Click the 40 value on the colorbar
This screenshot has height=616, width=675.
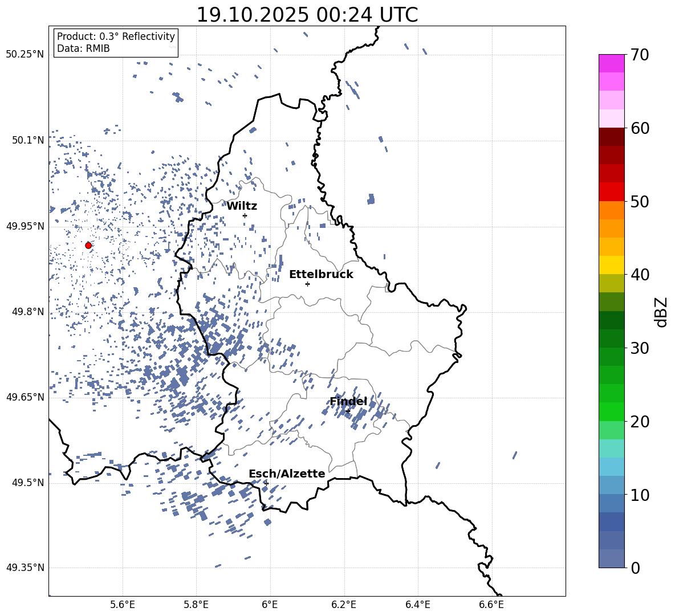coord(640,275)
